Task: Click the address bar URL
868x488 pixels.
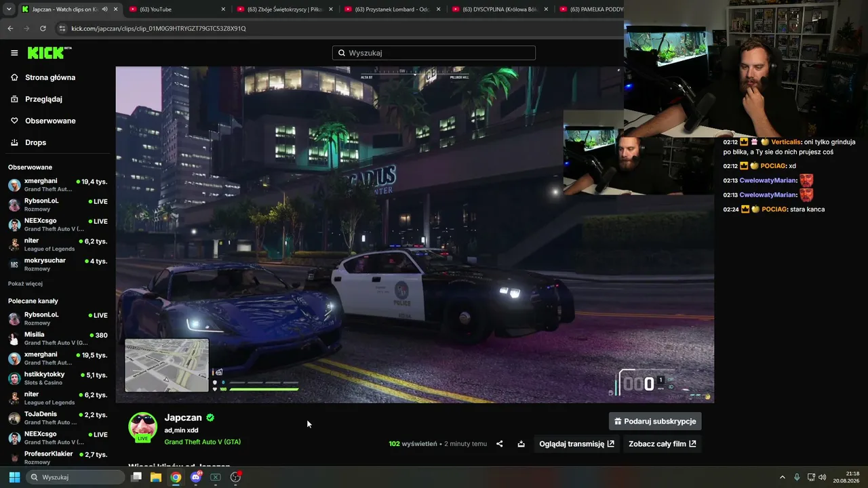Action: 159,28
